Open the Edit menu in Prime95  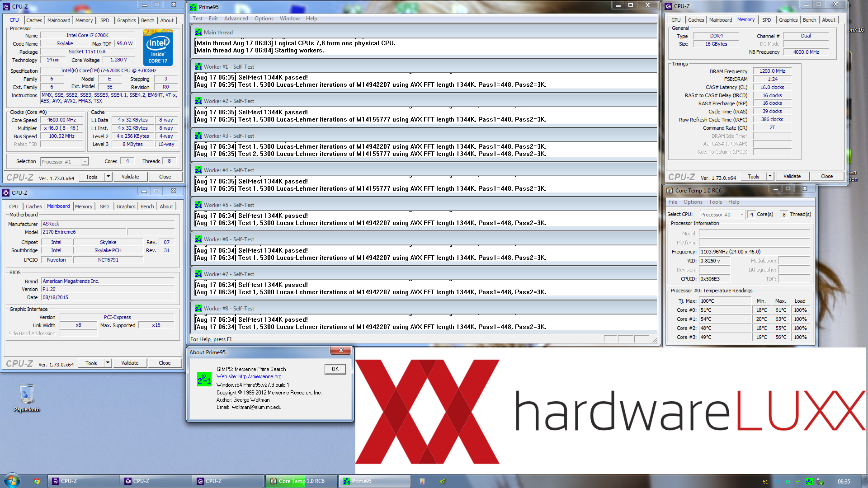click(x=213, y=19)
